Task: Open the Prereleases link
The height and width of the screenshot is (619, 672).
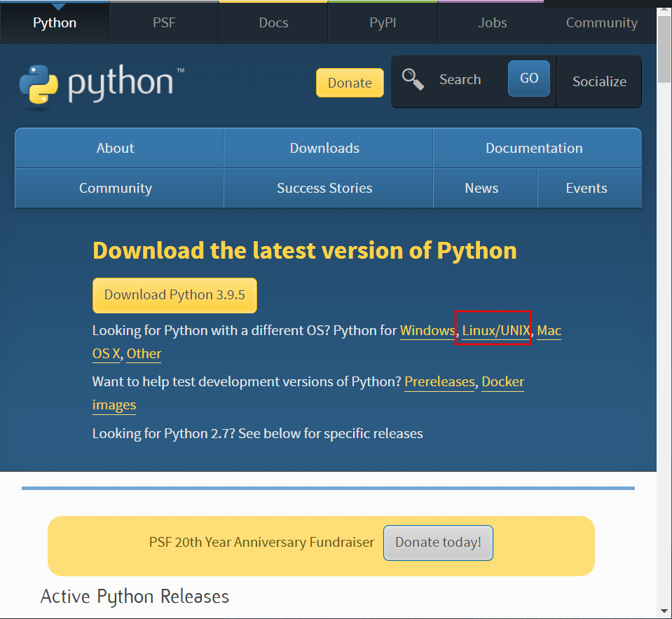Action: coord(440,381)
